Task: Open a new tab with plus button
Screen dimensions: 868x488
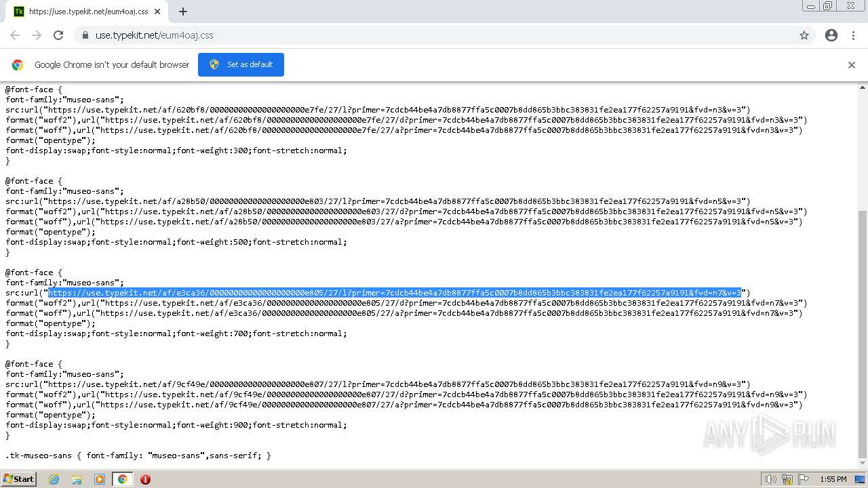Action: (x=183, y=12)
